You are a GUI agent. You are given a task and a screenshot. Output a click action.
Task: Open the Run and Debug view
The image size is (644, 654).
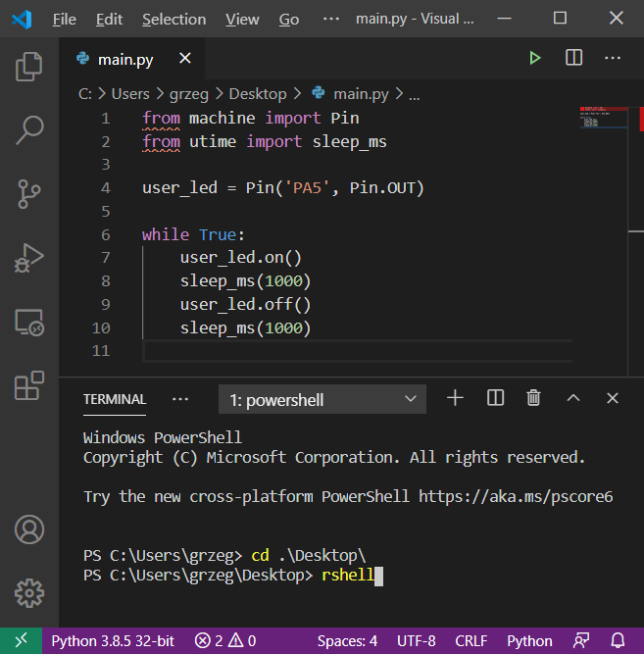point(28,258)
